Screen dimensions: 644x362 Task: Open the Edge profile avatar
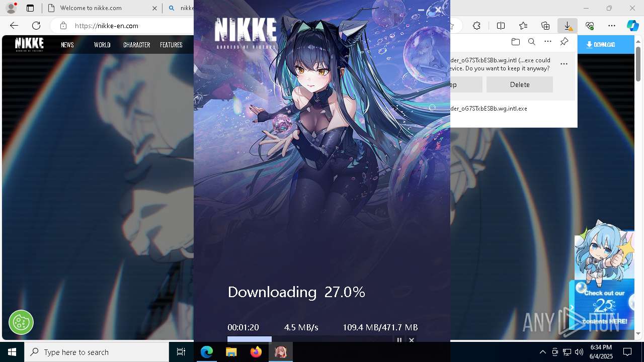(11, 8)
